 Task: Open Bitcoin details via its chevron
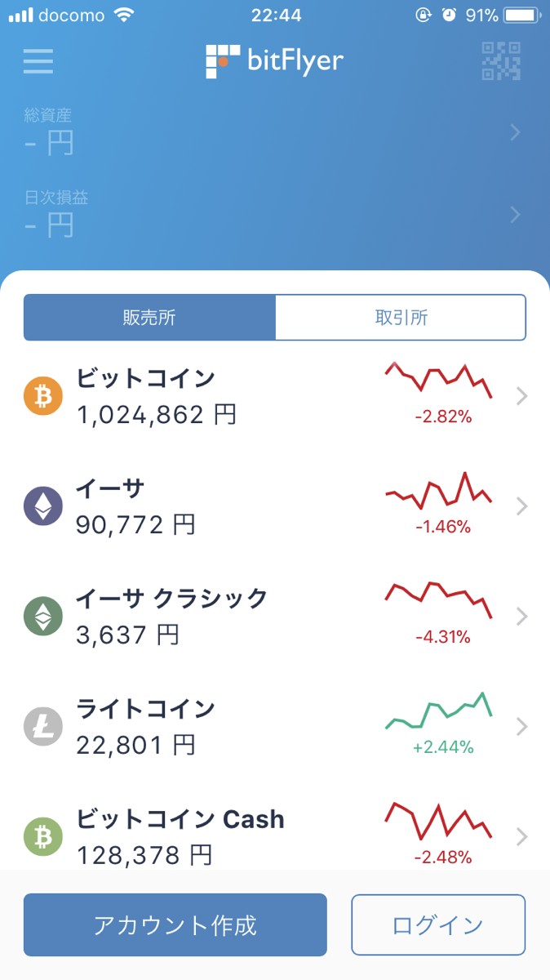[522, 397]
